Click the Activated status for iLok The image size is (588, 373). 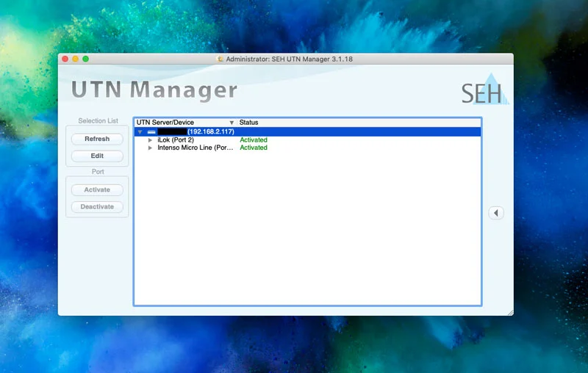click(x=254, y=140)
